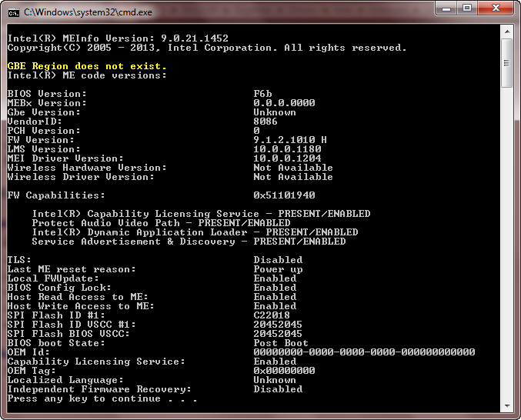Viewport: 521px width, 420px height.
Task: Click the FW Version value 9.1.2.1010 H
Action: click(x=290, y=140)
